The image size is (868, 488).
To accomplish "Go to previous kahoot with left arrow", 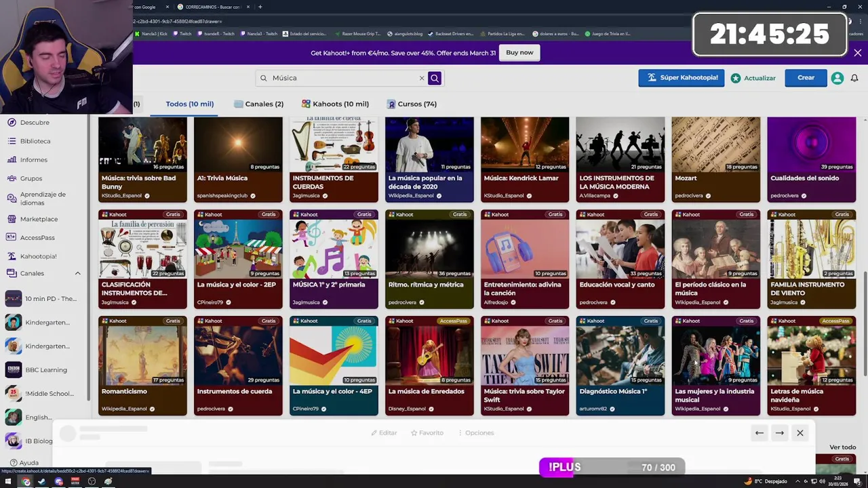I will [x=759, y=433].
